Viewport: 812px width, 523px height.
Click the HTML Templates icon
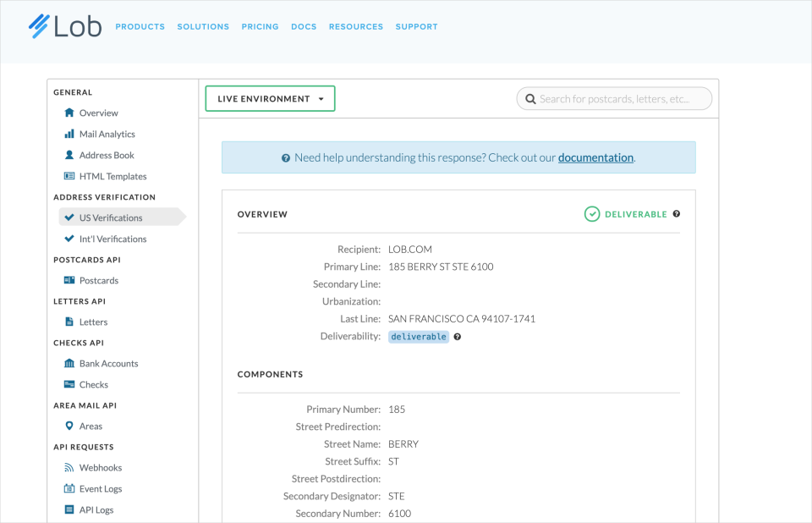[x=69, y=176]
